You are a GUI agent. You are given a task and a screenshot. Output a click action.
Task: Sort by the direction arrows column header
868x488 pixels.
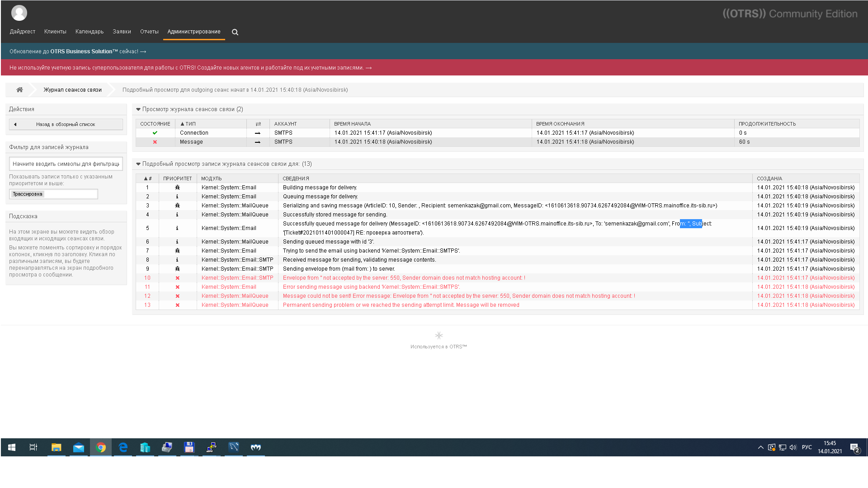[x=258, y=124]
